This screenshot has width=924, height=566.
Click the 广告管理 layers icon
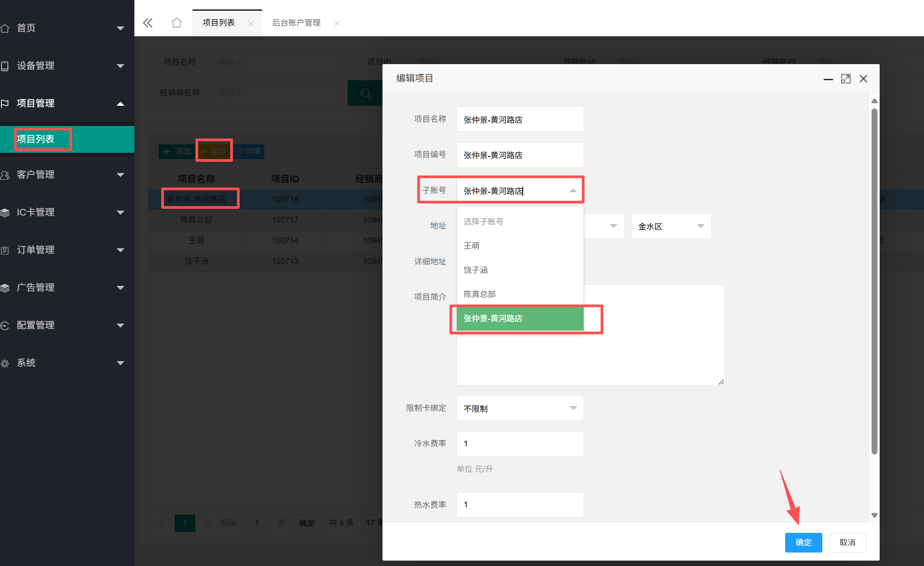(5, 288)
